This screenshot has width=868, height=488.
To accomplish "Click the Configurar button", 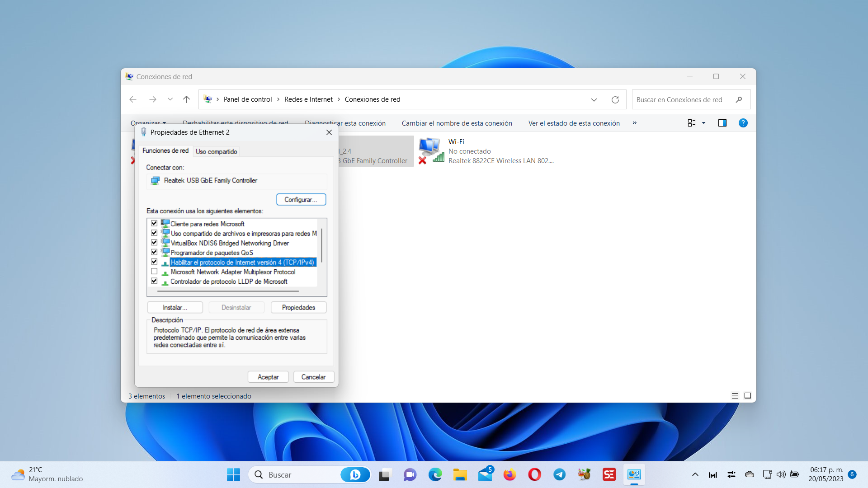I will pyautogui.click(x=301, y=199).
